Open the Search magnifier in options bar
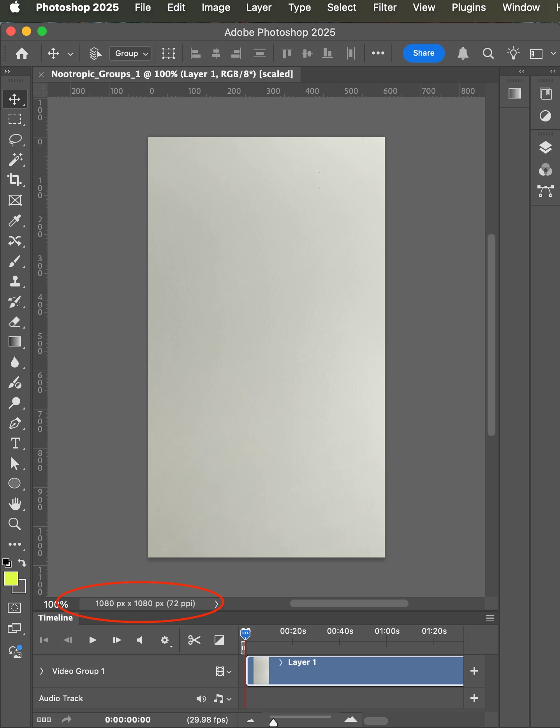 point(488,53)
